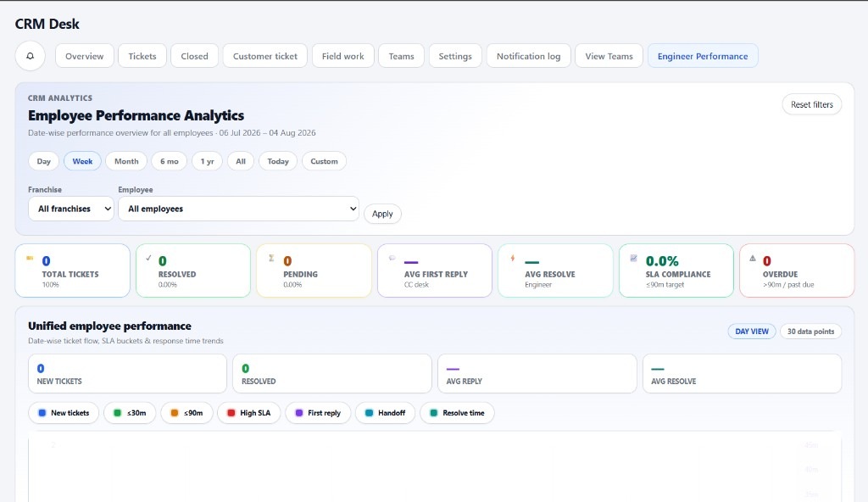The width and height of the screenshot is (868, 502).
Task: Toggle the High SLA legend series
Action: pos(249,413)
